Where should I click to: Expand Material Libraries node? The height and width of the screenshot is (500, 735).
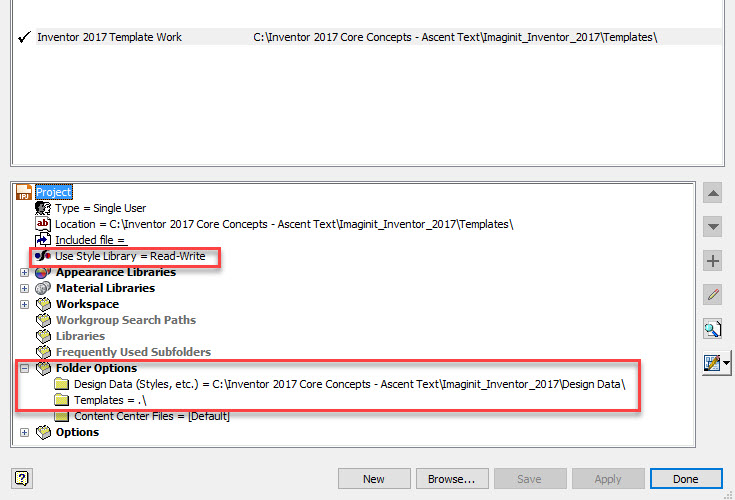pyautogui.click(x=24, y=288)
